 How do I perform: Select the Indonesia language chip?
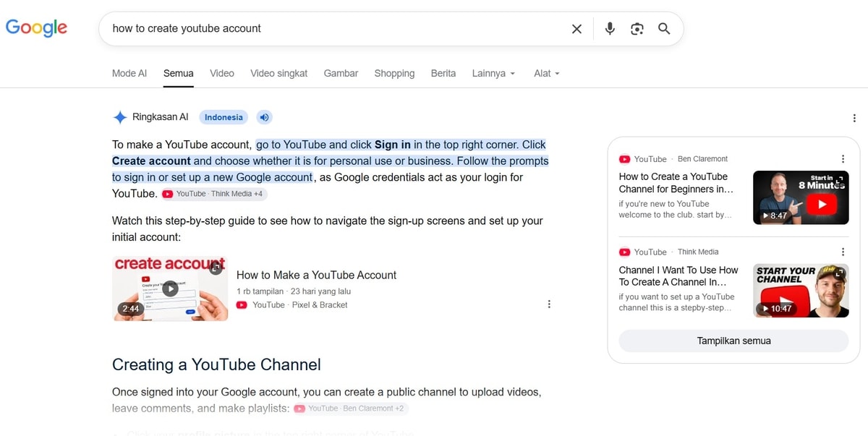coord(224,117)
